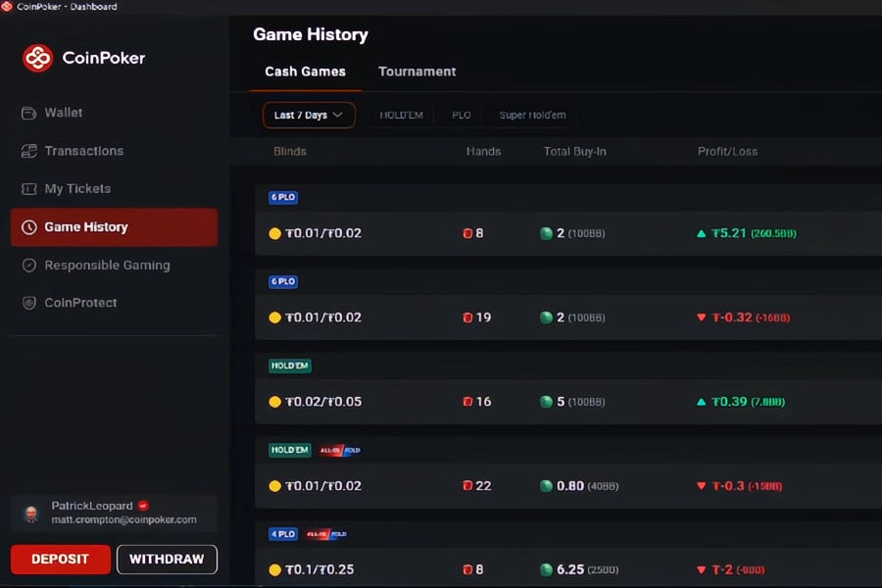Click the WITHDRAW button

coord(167,560)
